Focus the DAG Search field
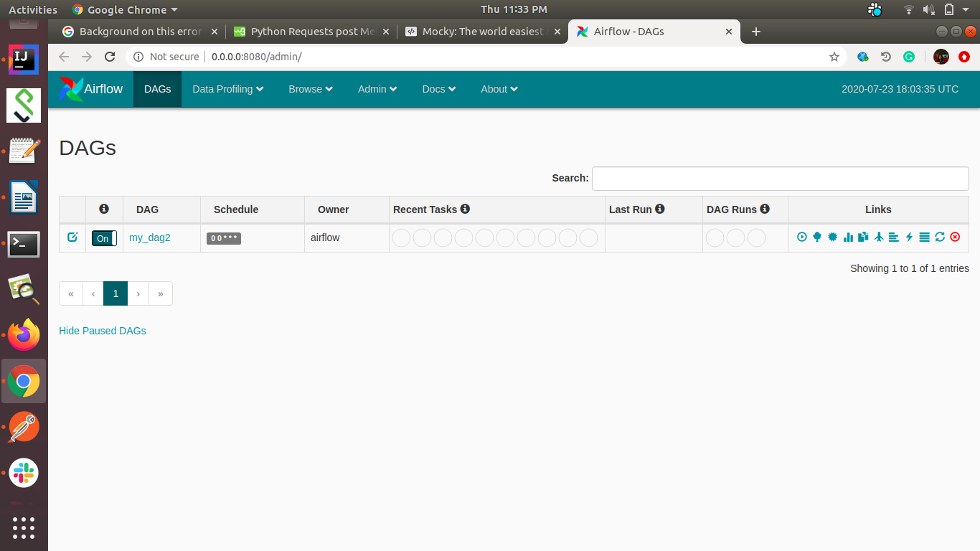Screen dimensions: 980x551 pos(781,179)
